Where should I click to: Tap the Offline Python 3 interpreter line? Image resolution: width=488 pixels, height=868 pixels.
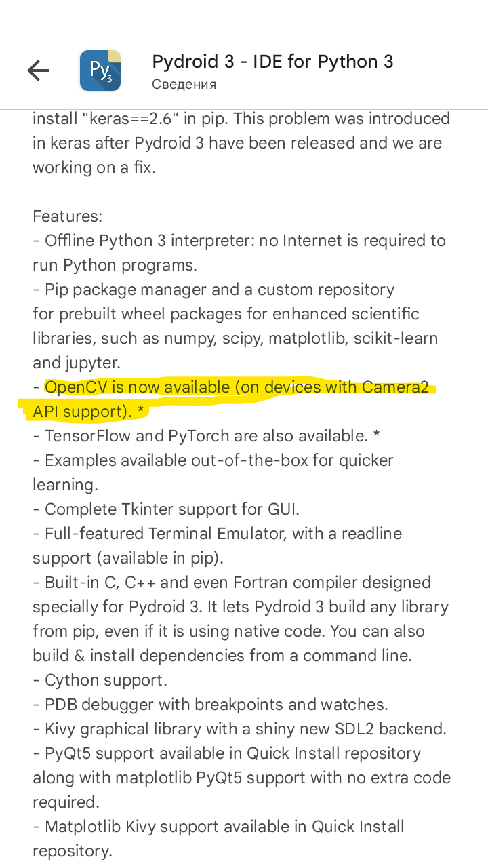point(239,253)
